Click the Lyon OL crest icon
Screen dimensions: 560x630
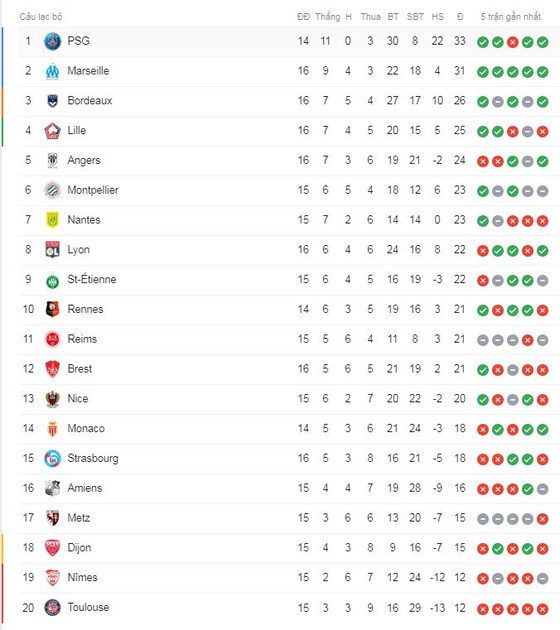52,250
